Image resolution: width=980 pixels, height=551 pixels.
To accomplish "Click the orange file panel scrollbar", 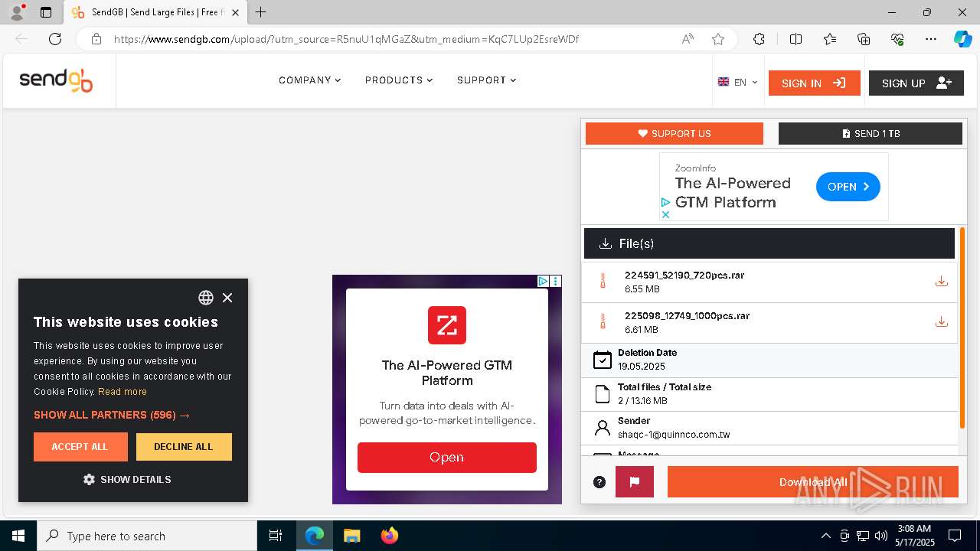I will point(962,328).
